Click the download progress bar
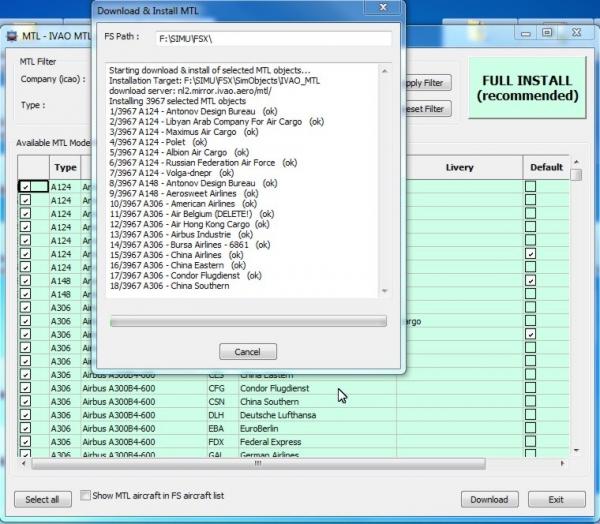Image resolution: width=600 pixels, height=524 pixels. click(x=248, y=321)
